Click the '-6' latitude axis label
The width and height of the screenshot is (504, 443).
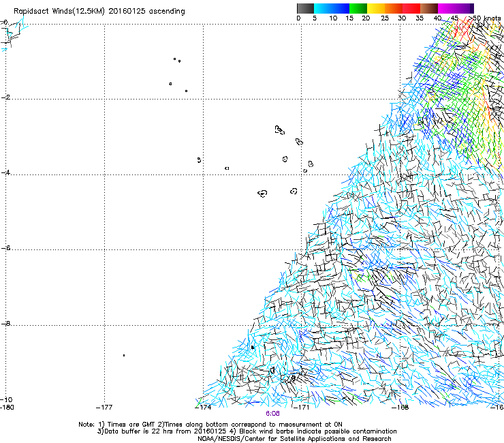click(x=5, y=248)
